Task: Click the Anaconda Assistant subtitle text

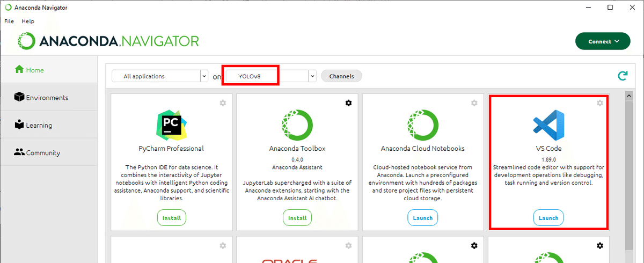Action: (x=297, y=167)
